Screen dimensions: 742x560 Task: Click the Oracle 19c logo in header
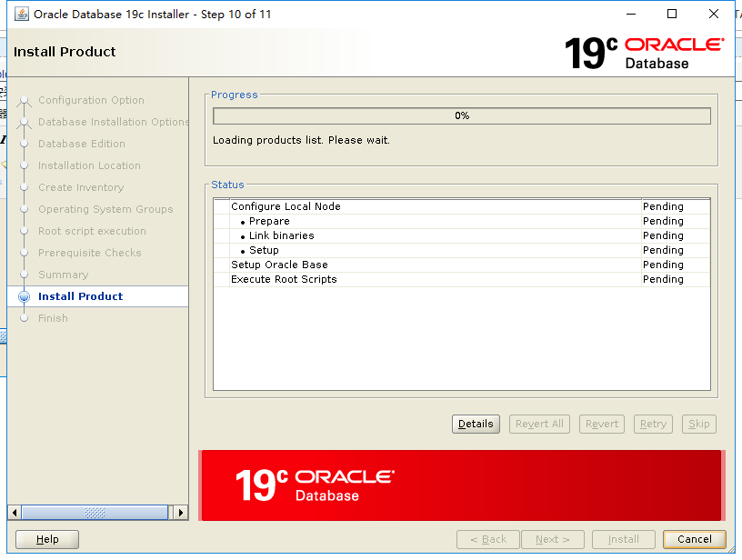(x=644, y=53)
